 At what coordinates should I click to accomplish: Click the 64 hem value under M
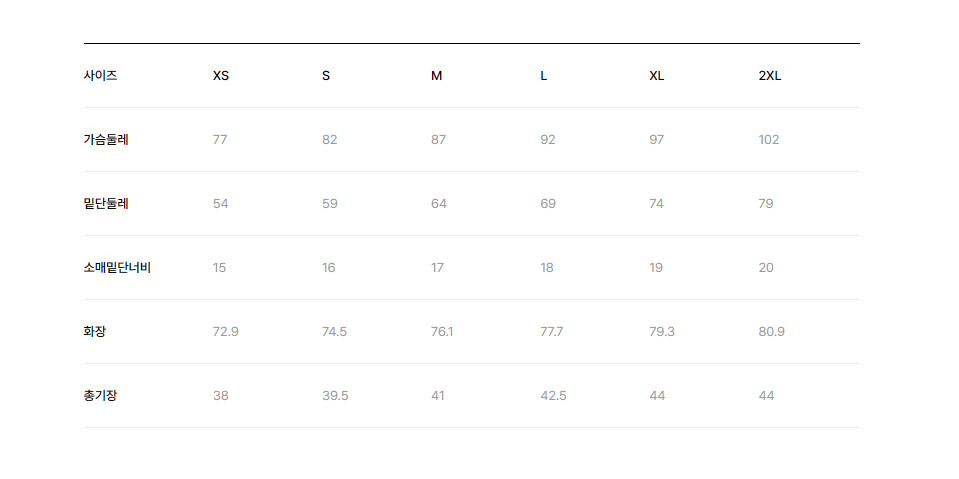(x=439, y=204)
